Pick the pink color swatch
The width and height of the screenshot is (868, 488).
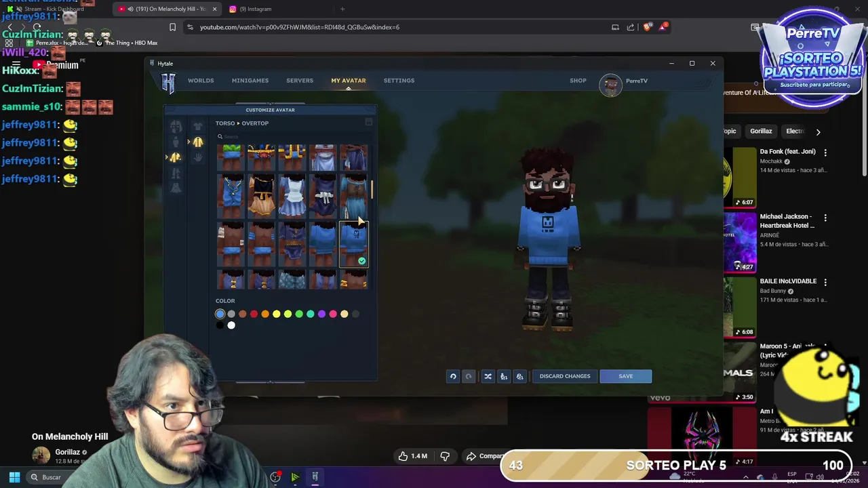click(x=333, y=314)
